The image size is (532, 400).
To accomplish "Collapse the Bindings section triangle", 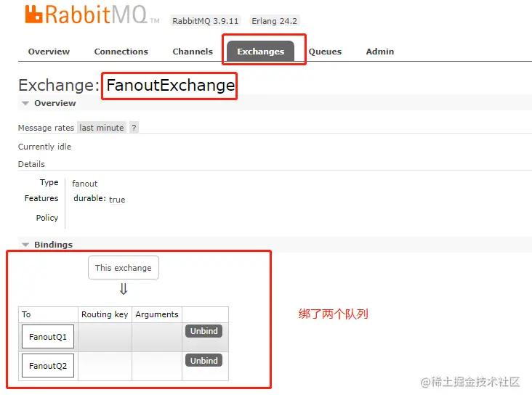I will coord(25,245).
